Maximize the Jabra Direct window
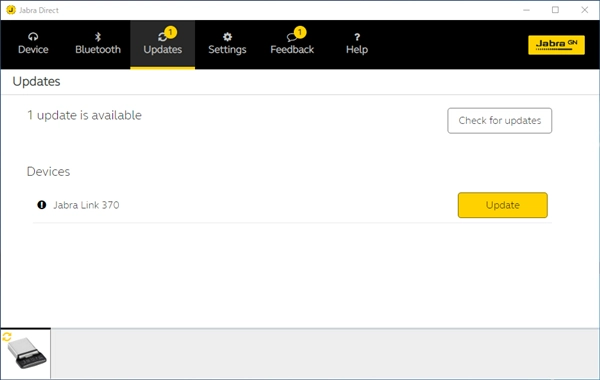600x380 pixels. pos(556,10)
